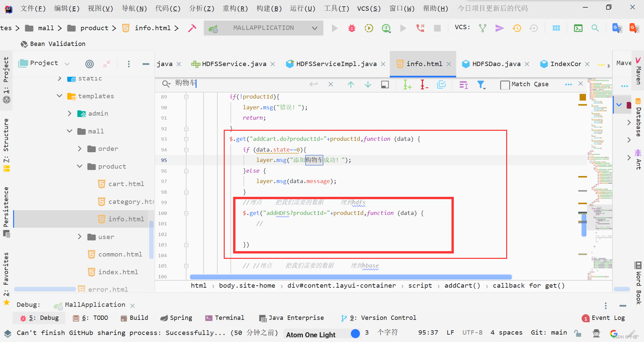Collapse all in Project panel
The width and height of the screenshot is (644, 342).
(107, 64)
